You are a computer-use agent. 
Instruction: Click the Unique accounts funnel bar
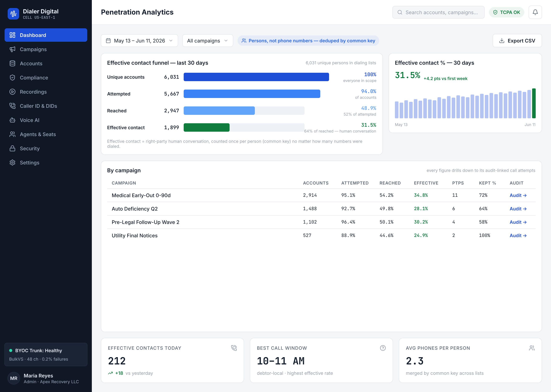coord(256,77)
